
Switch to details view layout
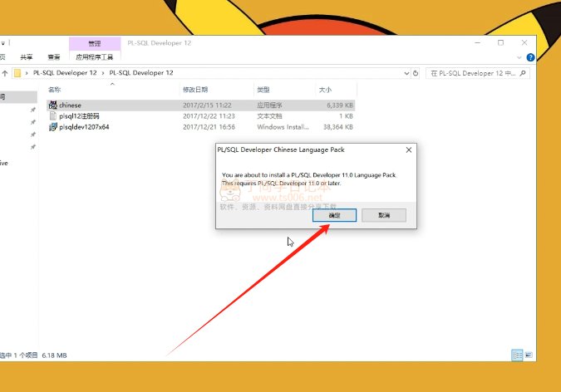(x=517, y=355)
